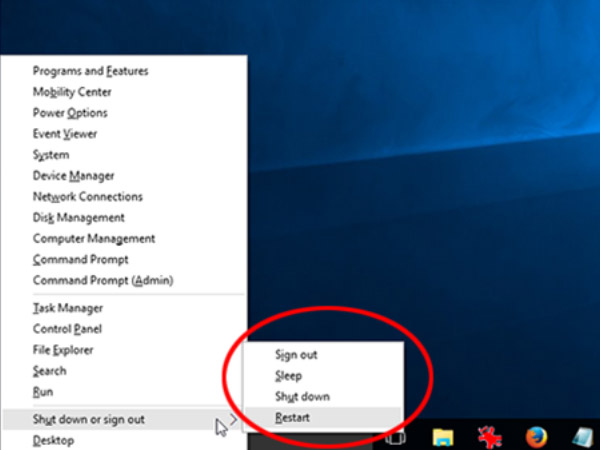The image size is (600, 450).
Task: Launch Firefox from the taskbar
Action: point(537,437)
